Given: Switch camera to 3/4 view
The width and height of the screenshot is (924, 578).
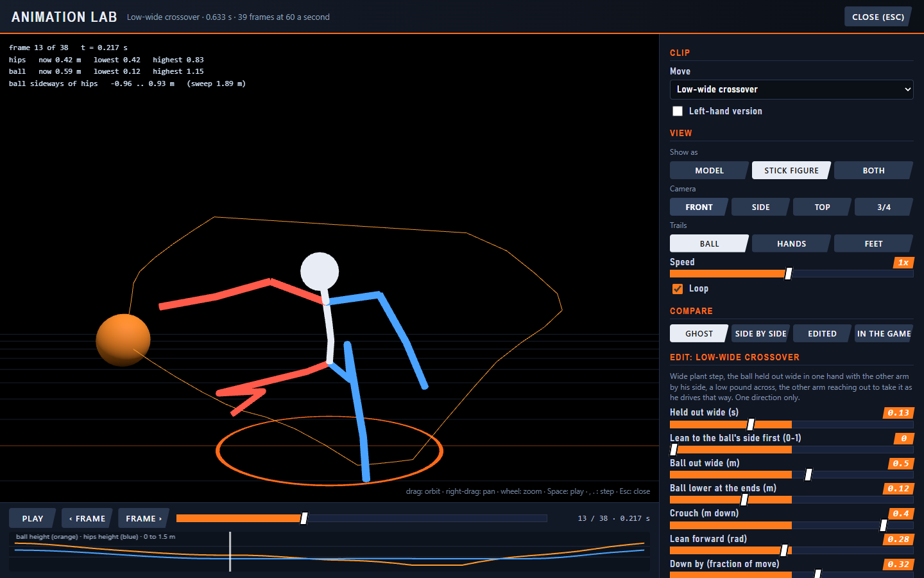Looking at the screenshot, I should click(884, 207).
